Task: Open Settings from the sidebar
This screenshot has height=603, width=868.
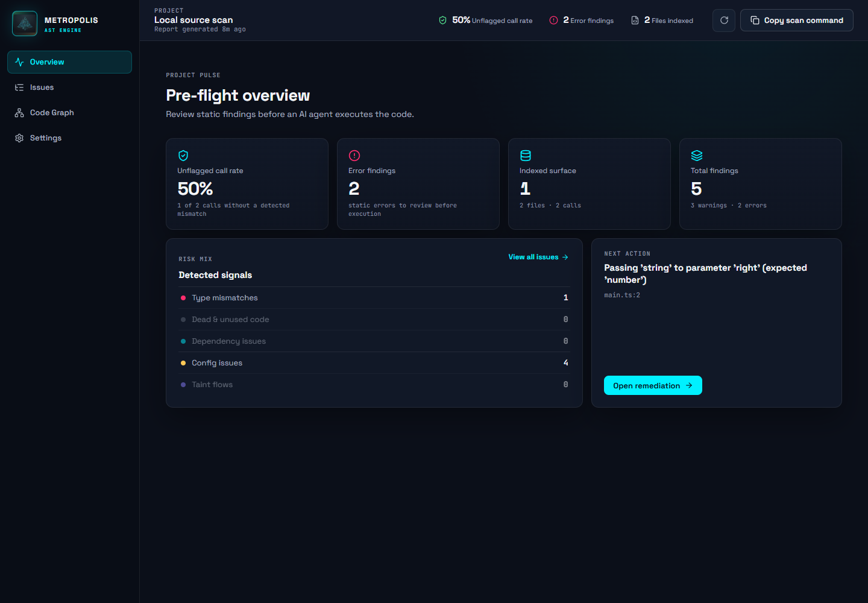Action: pos(69,138)
